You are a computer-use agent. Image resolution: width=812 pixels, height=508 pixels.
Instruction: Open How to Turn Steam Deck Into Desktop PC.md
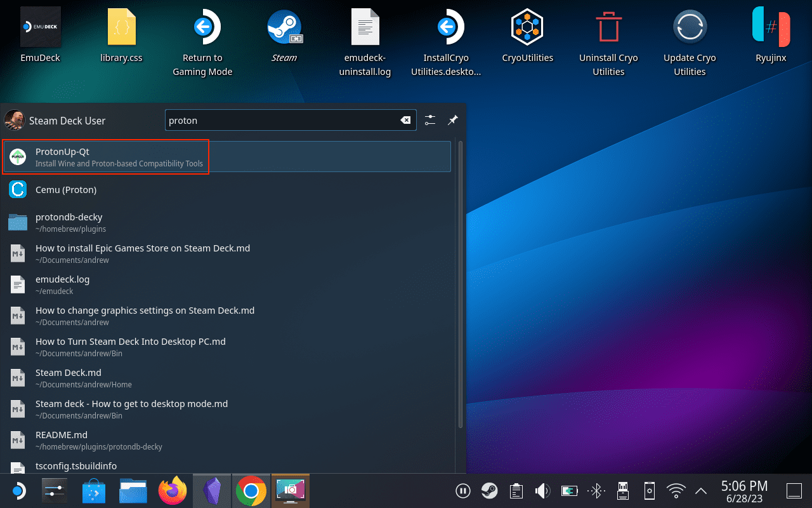tap(227, 346)
